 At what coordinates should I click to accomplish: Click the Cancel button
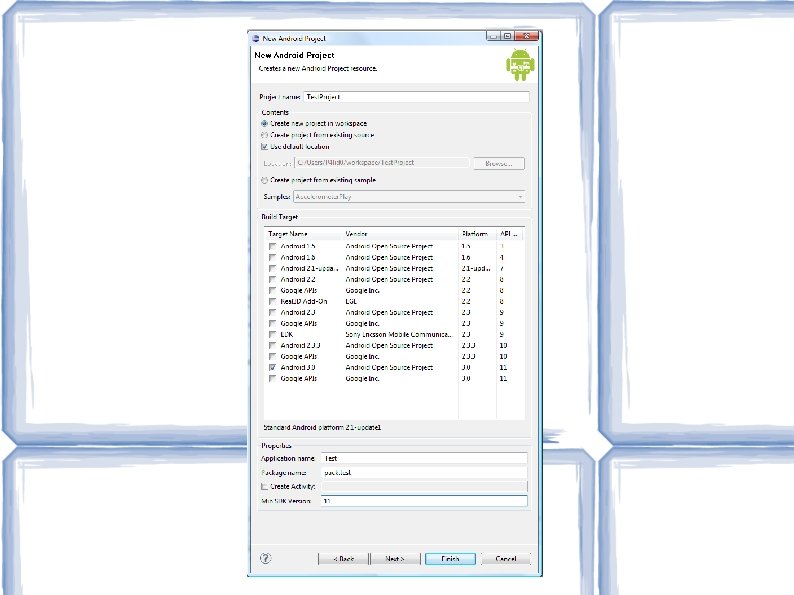click(x=505, y=559)
